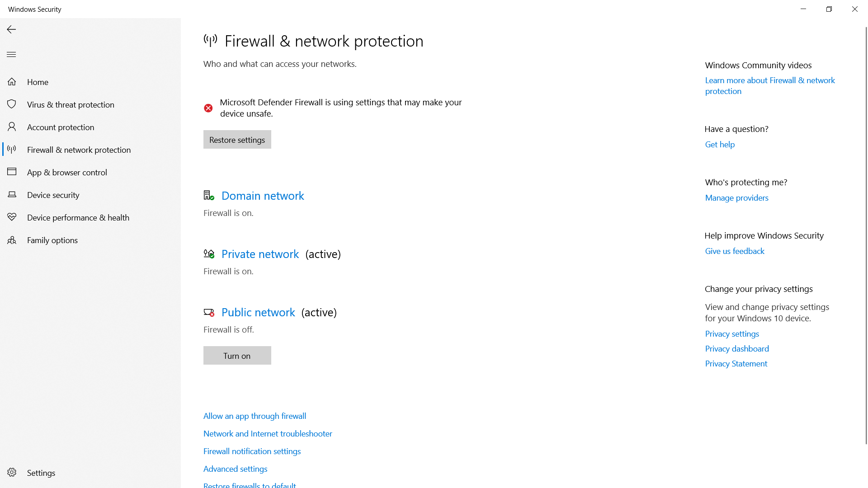This screenshot has width=868, height=488.
Task: Open the Home icon in sidebar
Action: tap(12, 82)
